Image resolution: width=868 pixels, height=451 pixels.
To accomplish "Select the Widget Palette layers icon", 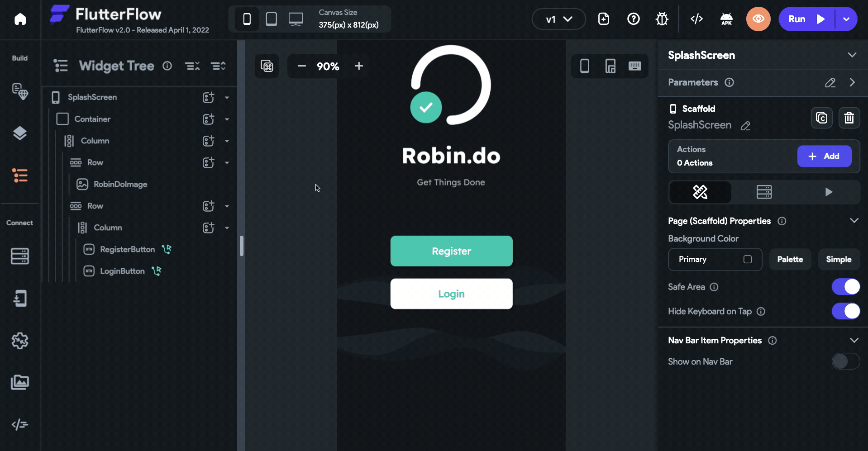I will [x=20, y=133].
